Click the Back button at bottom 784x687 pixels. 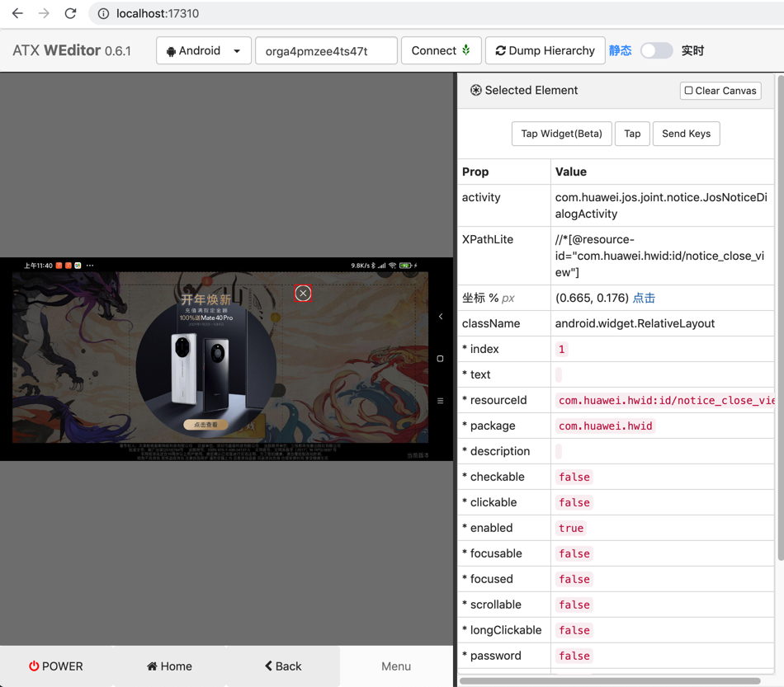283,666
